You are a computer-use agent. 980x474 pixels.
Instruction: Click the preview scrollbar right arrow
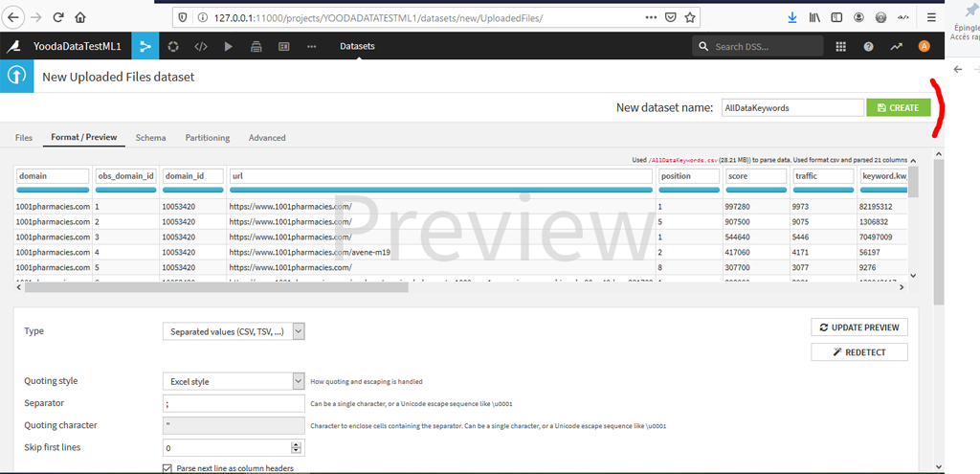(902, 287)
